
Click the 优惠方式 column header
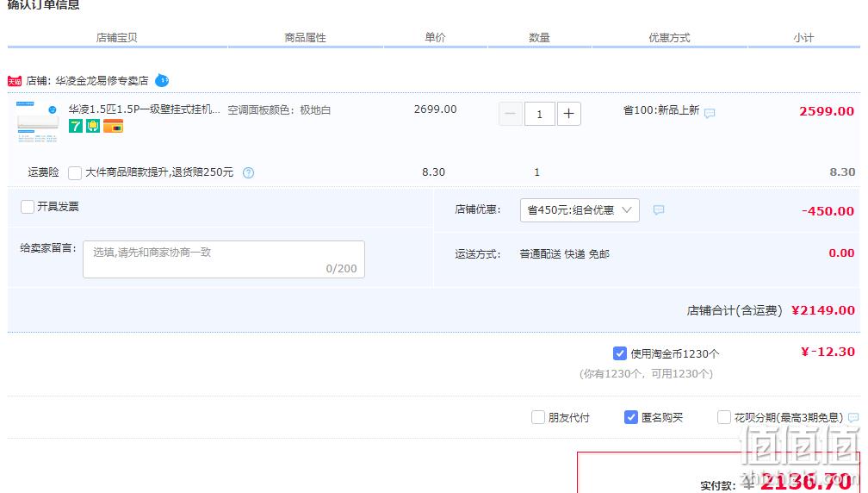pos(669,38)
